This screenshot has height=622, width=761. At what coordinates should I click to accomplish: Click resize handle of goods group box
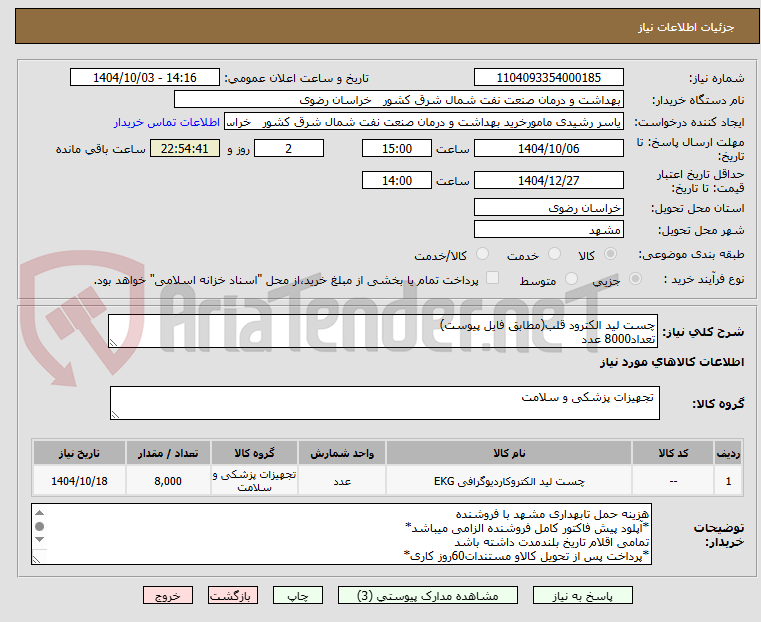(x=116, y=414)
